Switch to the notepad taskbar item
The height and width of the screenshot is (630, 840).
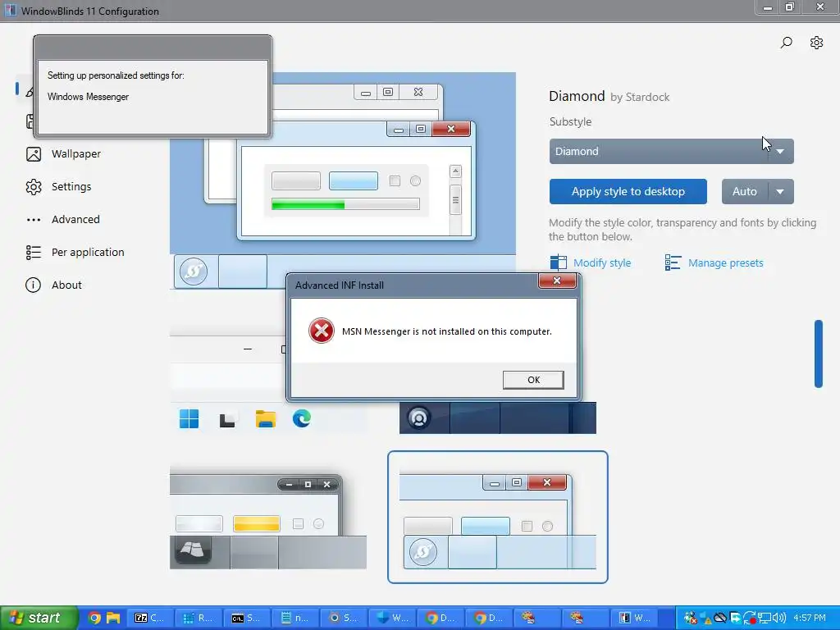point(294,618)
